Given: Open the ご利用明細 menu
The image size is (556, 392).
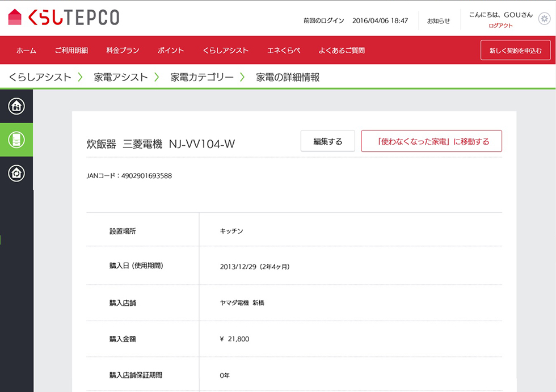Looking at the screenshot, I should tap(71, 50).
